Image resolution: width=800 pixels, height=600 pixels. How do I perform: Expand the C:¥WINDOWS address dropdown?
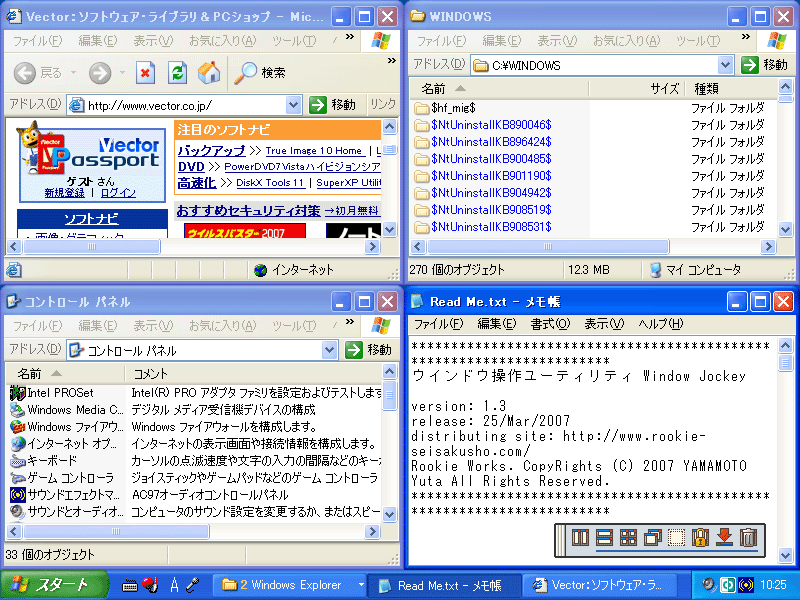click(x=725, y=65)
